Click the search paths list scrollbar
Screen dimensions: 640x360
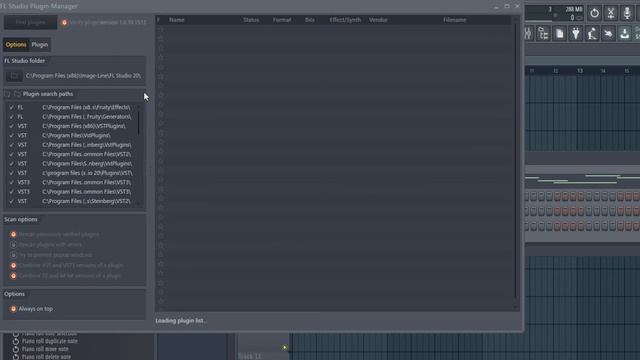[x=139, y=122]
